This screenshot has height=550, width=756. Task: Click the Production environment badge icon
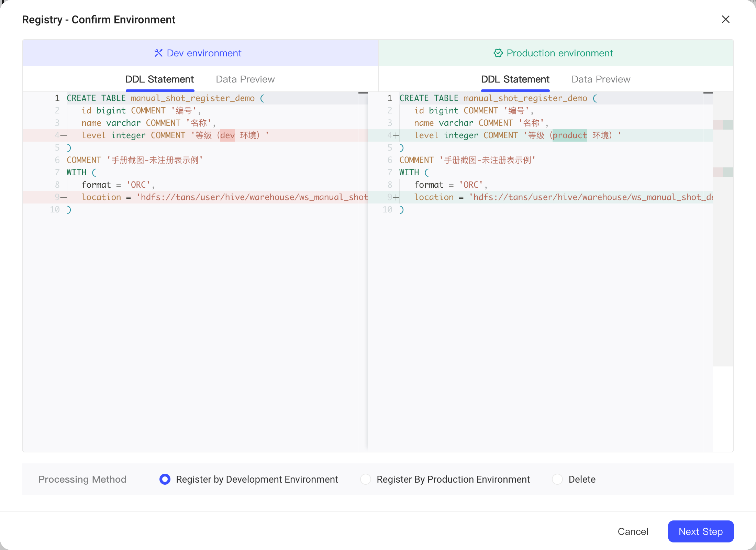[498, 53]
